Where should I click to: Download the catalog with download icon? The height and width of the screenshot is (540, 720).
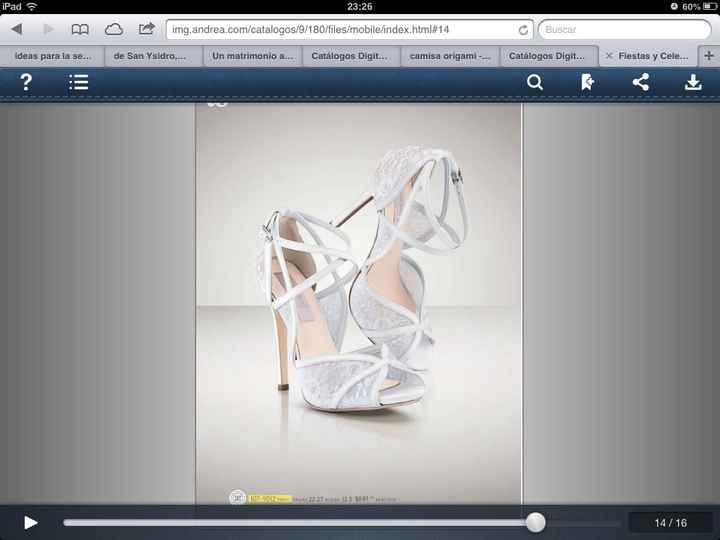[x=693, y=83]
